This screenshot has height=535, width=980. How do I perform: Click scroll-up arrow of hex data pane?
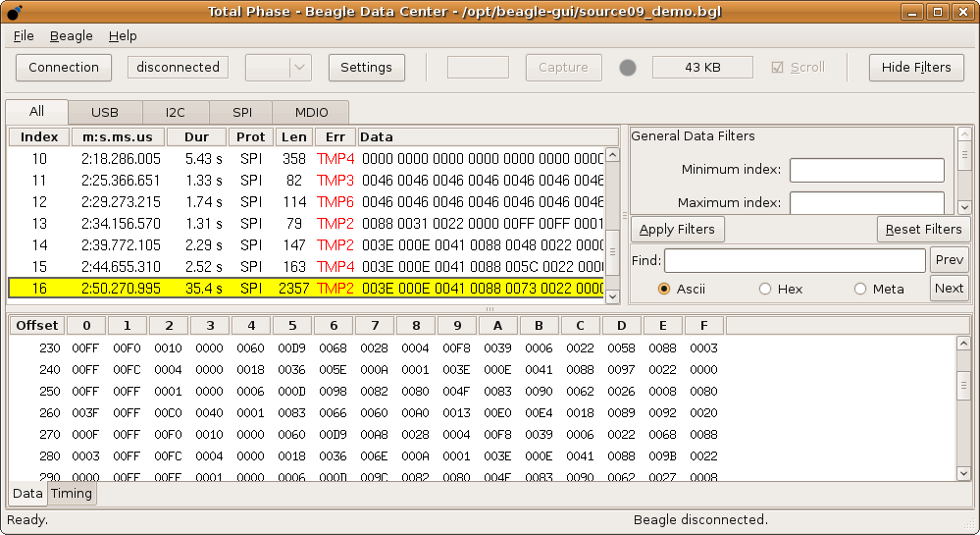click(x=963, y=343)
